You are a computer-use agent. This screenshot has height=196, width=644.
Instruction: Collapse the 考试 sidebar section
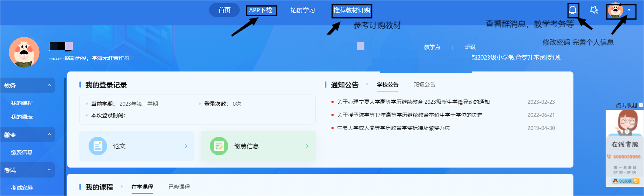click(49, 170)
